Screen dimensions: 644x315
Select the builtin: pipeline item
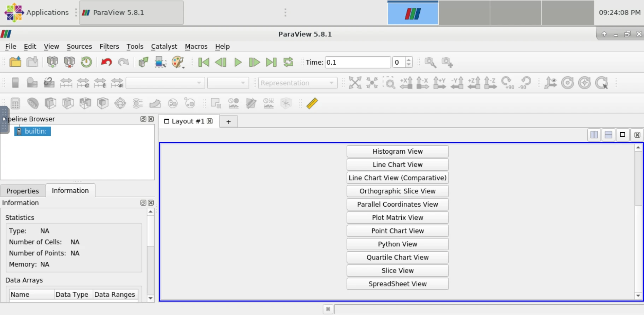click(33, 131)
